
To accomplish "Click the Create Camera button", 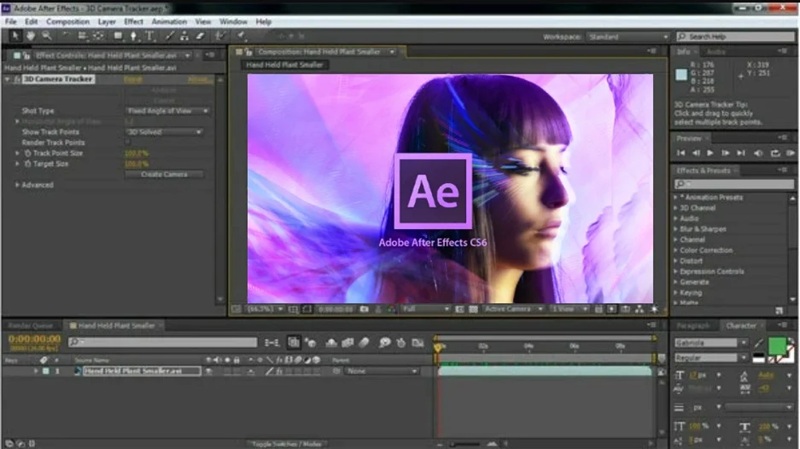I will 164,174.
